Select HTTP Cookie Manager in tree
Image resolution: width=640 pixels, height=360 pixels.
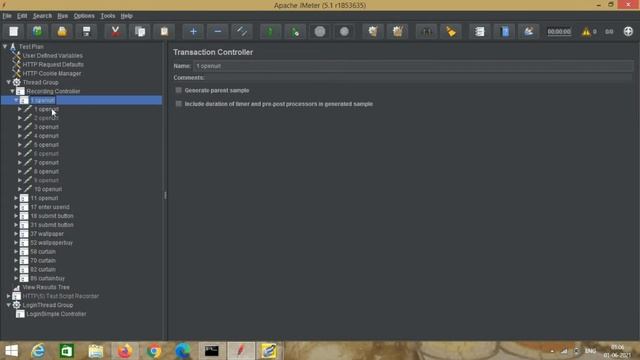tap(52, 73)
